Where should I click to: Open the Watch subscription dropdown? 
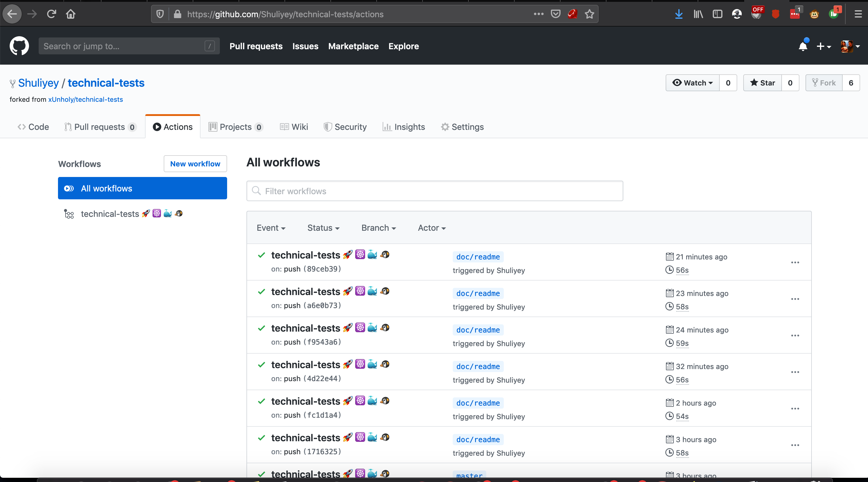pyautogui.click(x=693, y=83)
